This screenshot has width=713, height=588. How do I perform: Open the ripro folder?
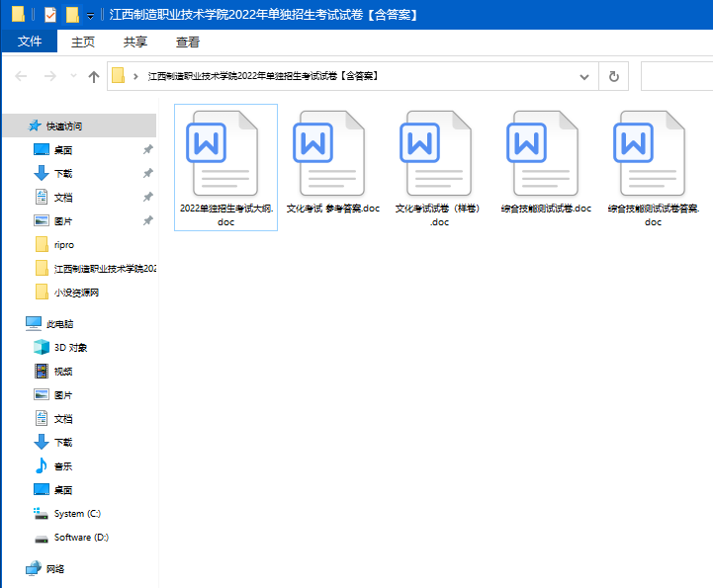pos(64,245)
